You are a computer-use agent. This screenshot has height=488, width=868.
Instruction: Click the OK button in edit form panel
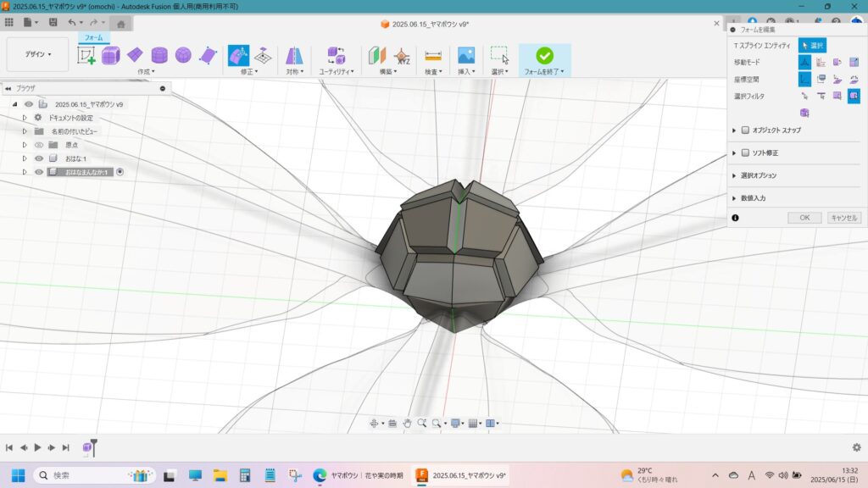[804, 218]
